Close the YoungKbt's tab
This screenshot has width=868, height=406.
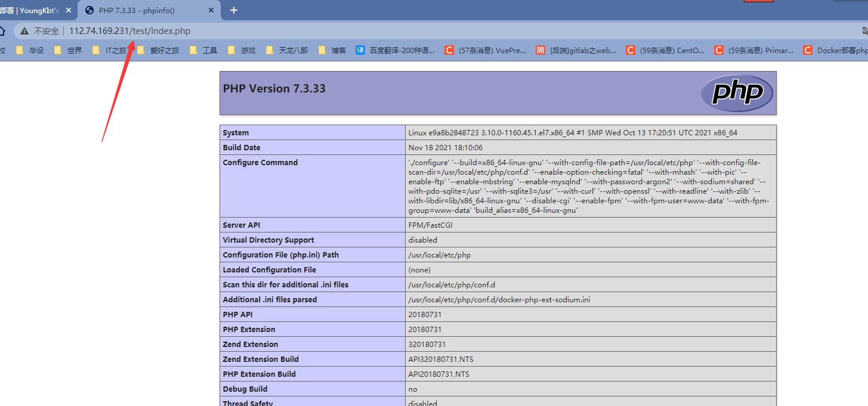pyautogui.click(x=68, y=10)
